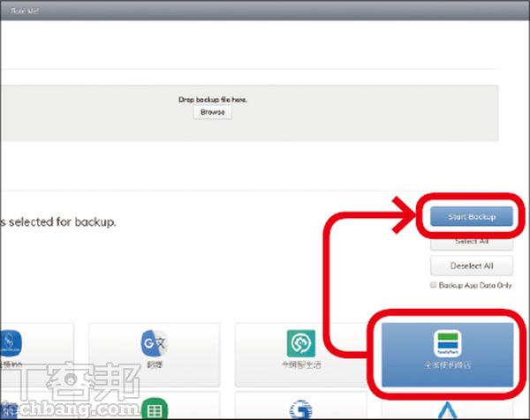Select the green spreadsheet app icon
Viewport: 530px width, 420px height.
155,409
